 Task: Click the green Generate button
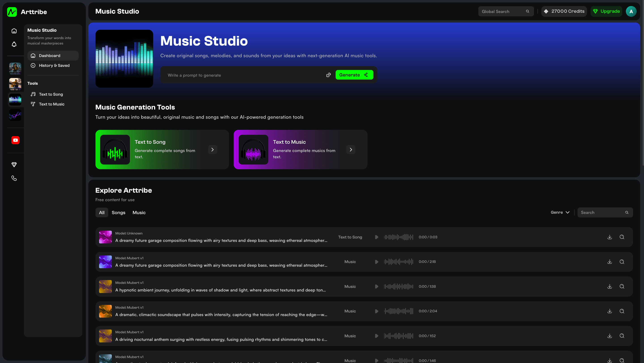[354, 75]
